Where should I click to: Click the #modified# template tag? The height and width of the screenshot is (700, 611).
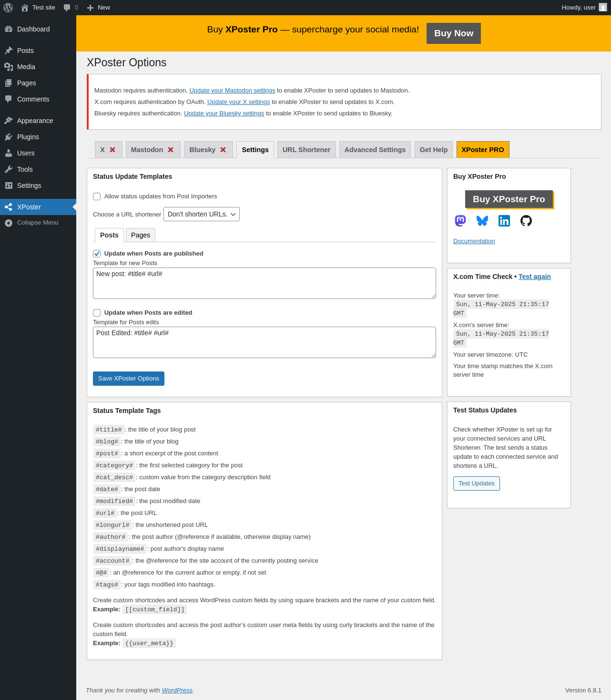(114, 501)
